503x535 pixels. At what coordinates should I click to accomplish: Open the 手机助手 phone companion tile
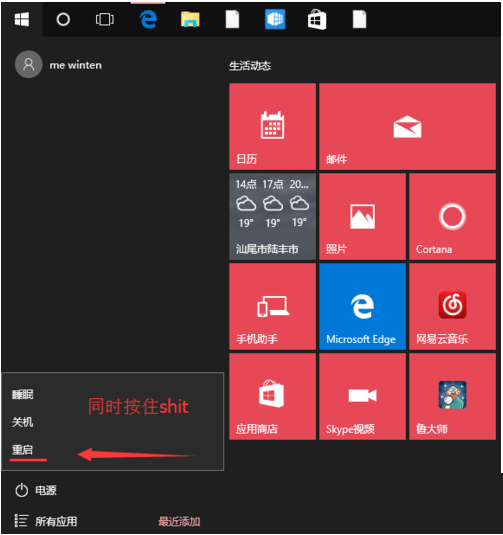click(272, 306)
